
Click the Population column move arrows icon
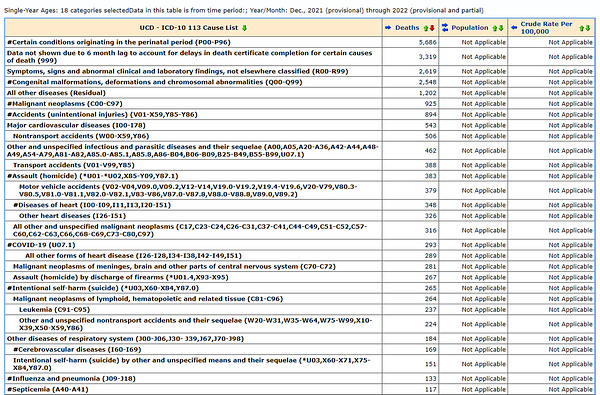click(445, 28)
